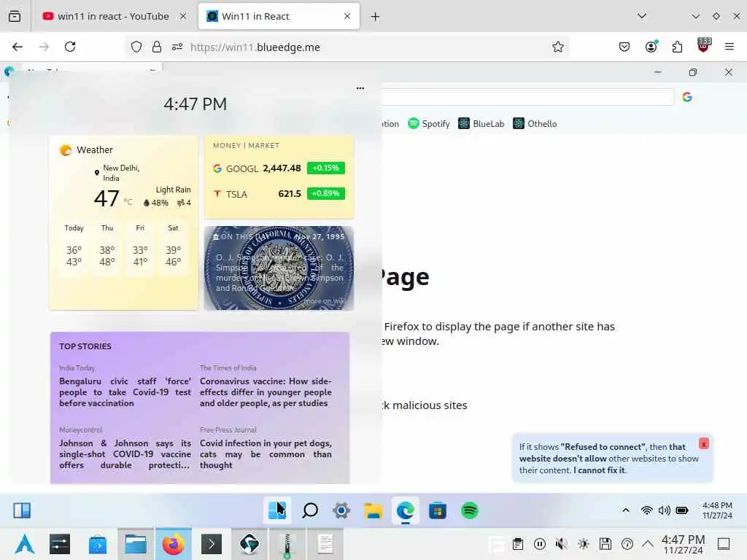Open the Covid infection in pets story

coord(266,454)
